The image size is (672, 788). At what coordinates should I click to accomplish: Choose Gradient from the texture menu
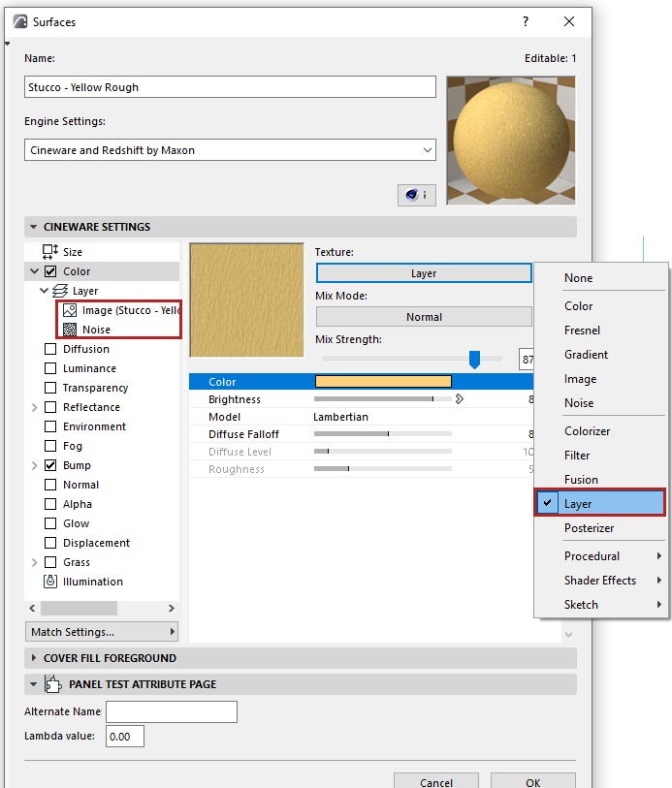(600, 355)
